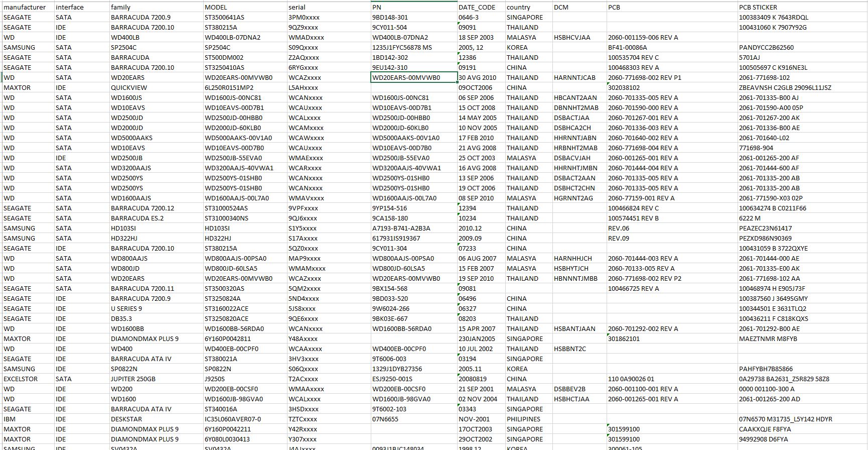Click the "14 MAY 2005" date cell
868x450 pixels.
481,118
